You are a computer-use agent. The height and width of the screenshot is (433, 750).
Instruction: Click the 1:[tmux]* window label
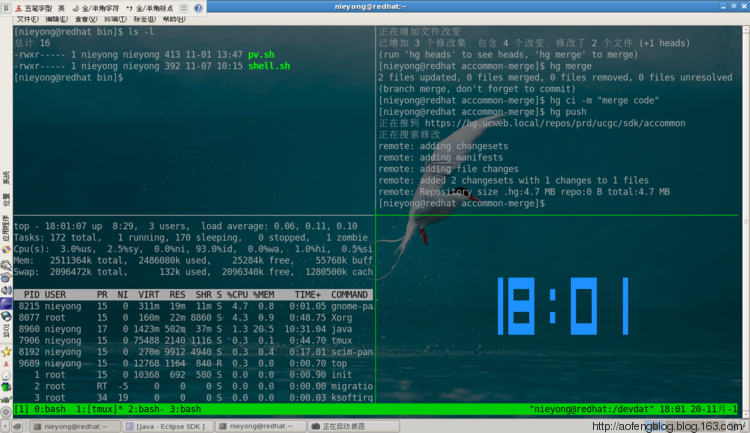(x=97, y=409)
